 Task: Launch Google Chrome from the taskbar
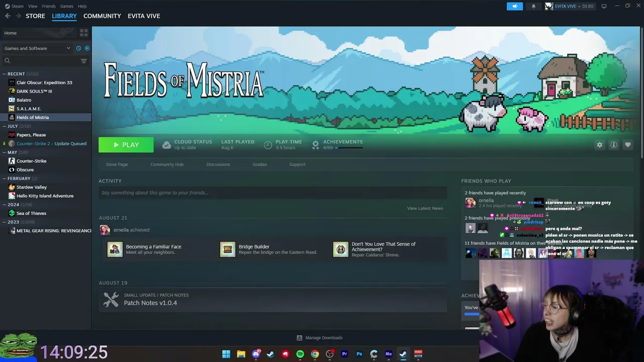(315, 354)
